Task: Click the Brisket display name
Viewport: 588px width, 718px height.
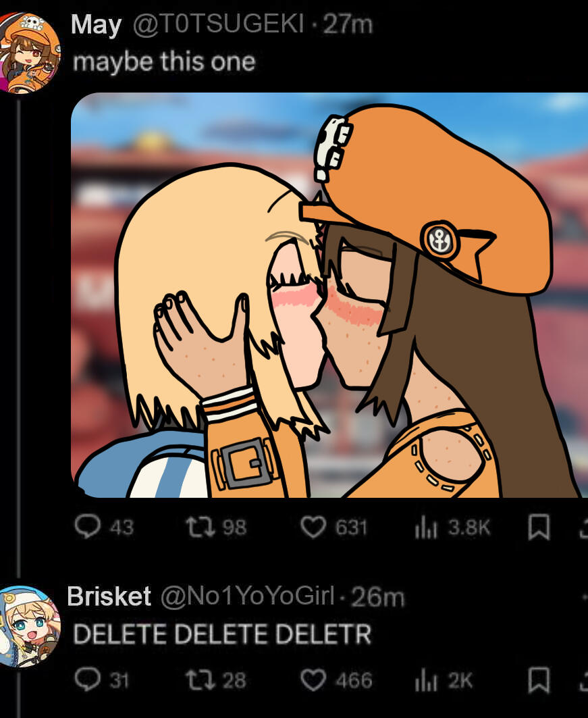Action: click(109, 596)
